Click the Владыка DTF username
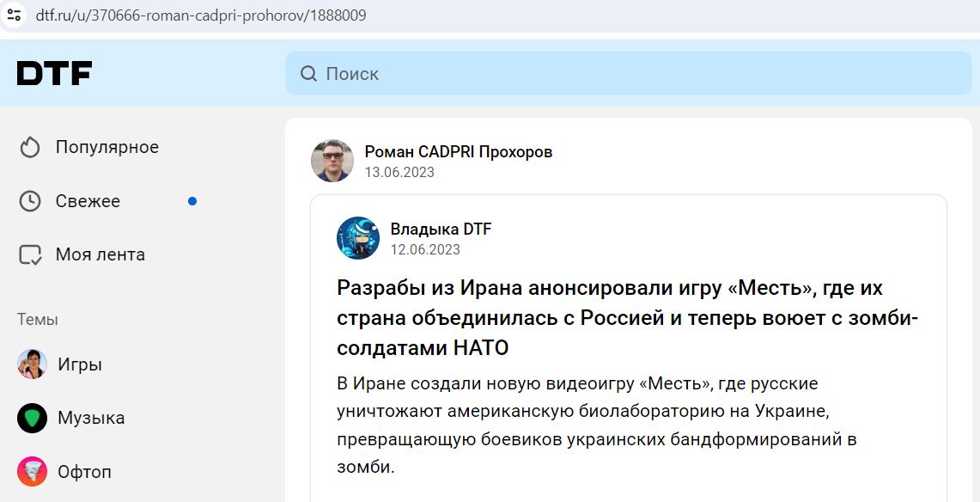The image size is (980, 502). tap(441, 230)
